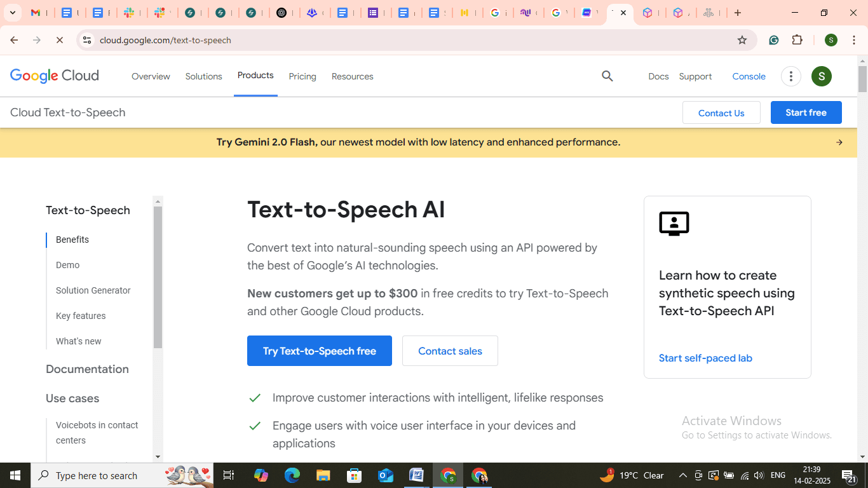Open Google Cloud header more options
Screen dimensions: 868x488
(791, 76)
